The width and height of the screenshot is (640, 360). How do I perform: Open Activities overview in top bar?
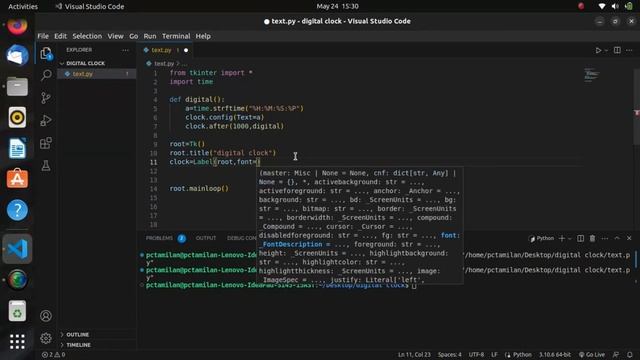pos(23,6)
